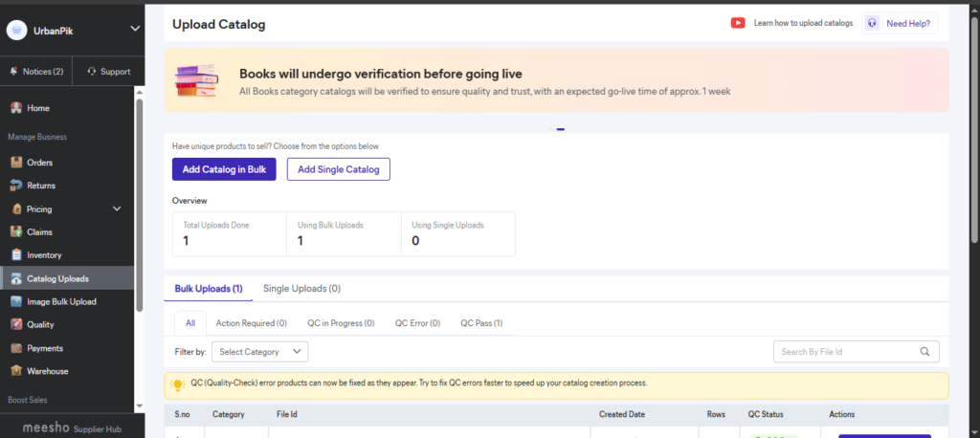The image size is (980, 438).
Task: Click the Claims icon
Action: point(16,231)
